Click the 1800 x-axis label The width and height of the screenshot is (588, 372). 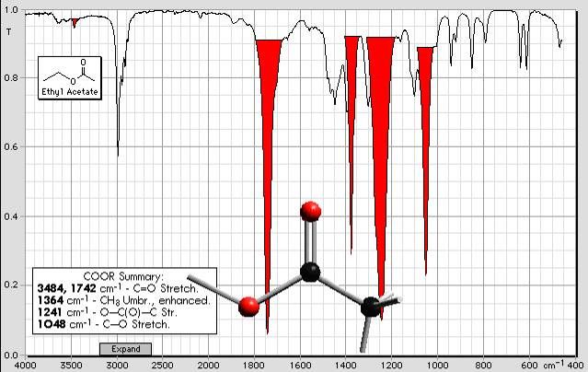coord(255,366)
